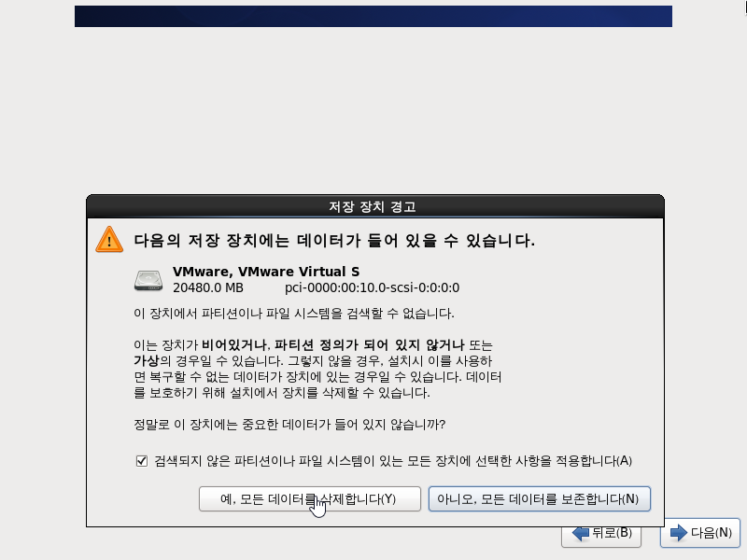Click the left arrow icon on 뒤로 button
Screen dimensions: 747x560
coord(581,534)
